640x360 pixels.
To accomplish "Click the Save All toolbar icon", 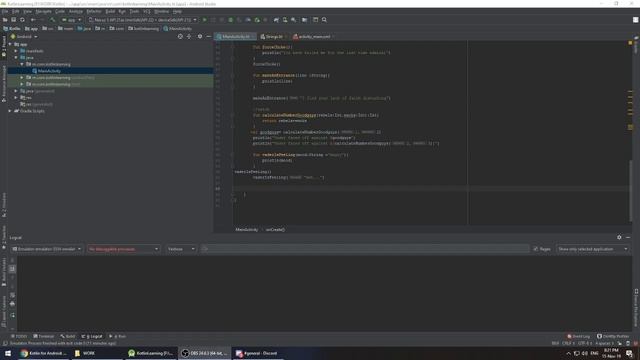I will click(x=13, y=20).
